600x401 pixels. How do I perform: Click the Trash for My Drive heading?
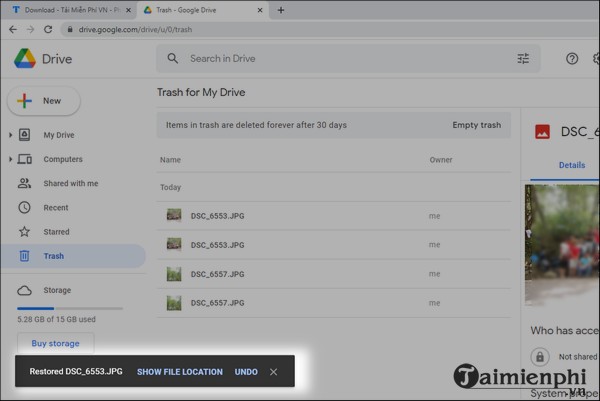click(201, 93)
